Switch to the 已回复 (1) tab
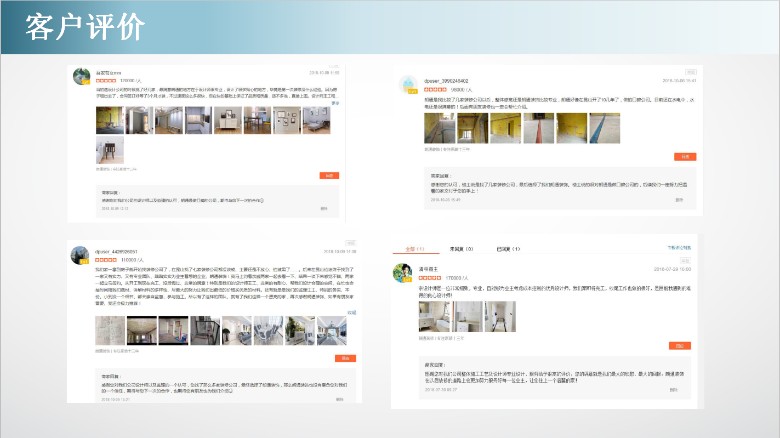Image resolution: width=780 pixels, height=438 pixels. point(508,249)
